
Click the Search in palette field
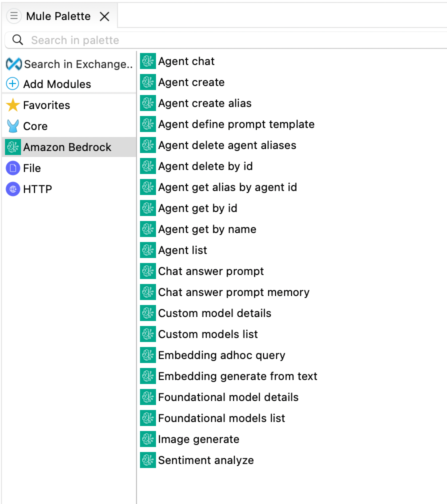[x=226, y=40]
